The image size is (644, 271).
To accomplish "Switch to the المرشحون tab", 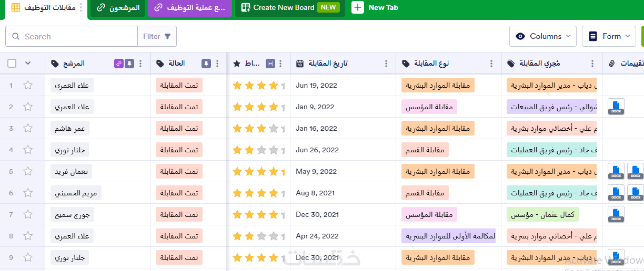I will [118, 8].
